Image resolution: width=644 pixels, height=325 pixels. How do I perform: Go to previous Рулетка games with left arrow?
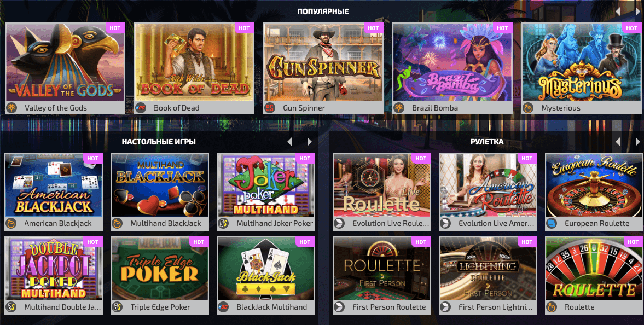tap(618, 142)
